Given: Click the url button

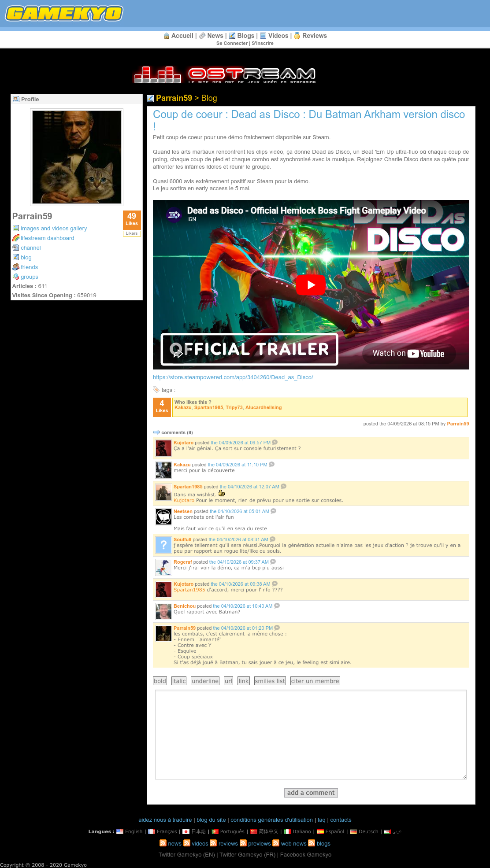Looking at the screenshot, I should 228,681.
